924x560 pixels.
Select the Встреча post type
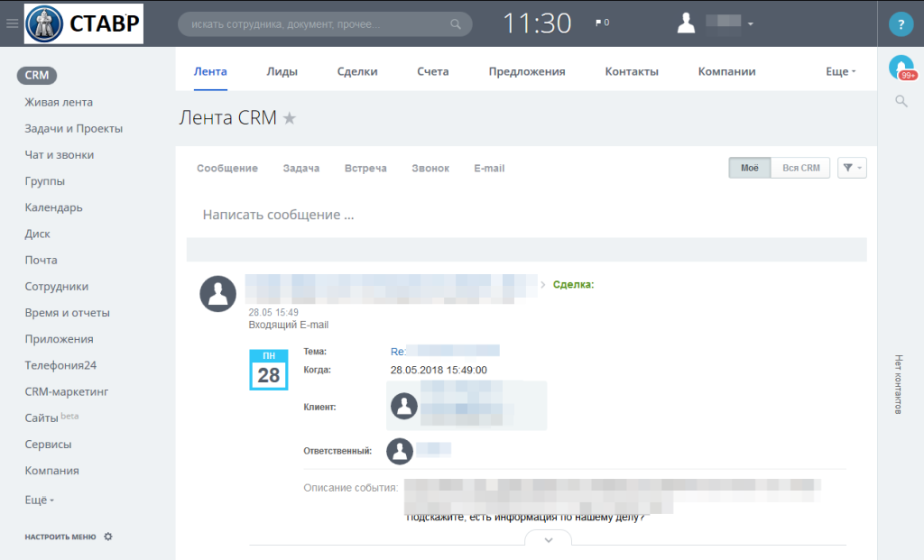(365, 168)
